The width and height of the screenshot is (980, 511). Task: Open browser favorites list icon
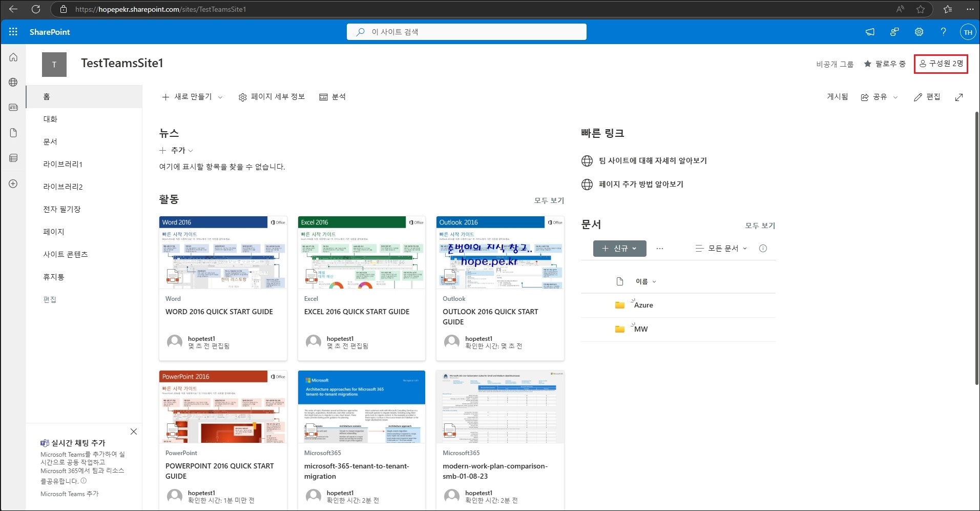coord(948,9)
